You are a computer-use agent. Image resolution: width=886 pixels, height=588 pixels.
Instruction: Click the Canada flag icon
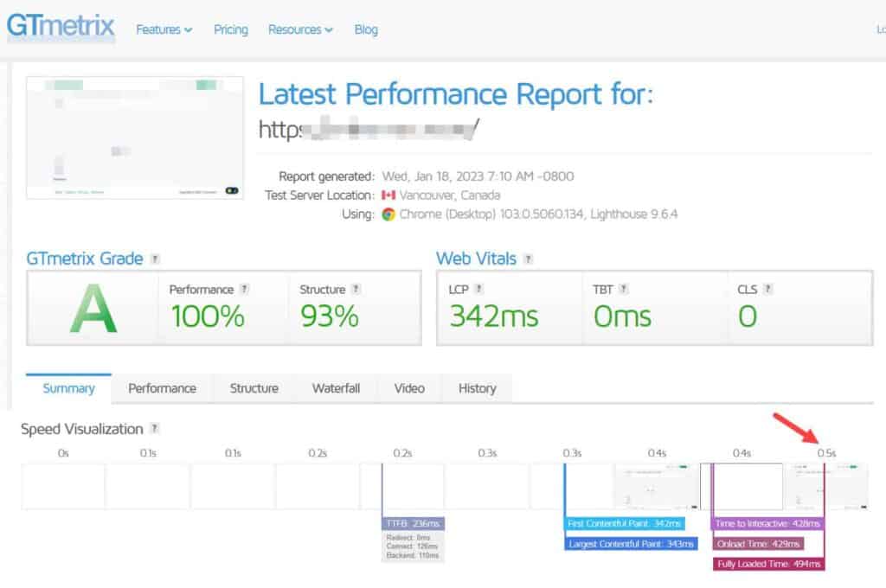pyautogui.click(x=388, y=195)
